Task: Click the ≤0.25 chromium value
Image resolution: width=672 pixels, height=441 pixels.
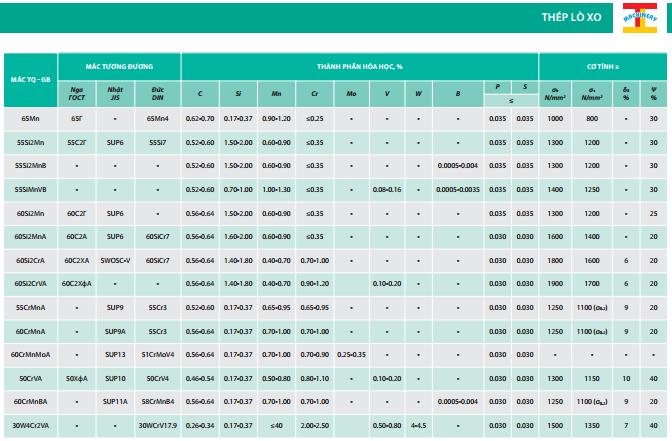Action: (x=315, y=119)
